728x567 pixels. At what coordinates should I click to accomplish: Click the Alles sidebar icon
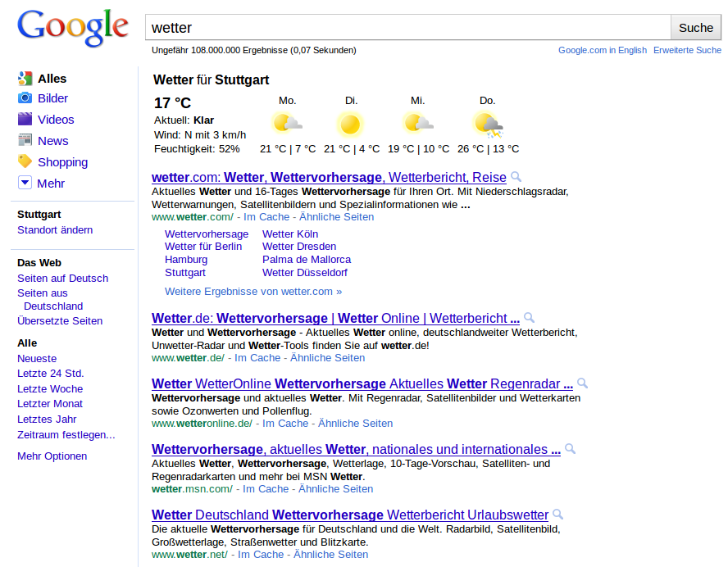click(x=25, y=79)
